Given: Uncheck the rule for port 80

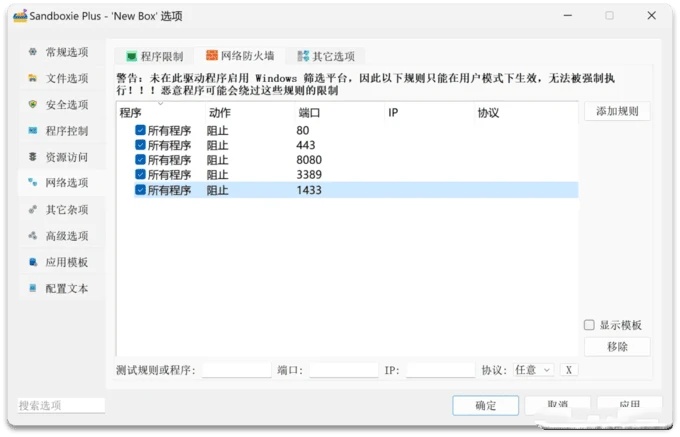Looking at the screenshot, I should tap(140, 130).
